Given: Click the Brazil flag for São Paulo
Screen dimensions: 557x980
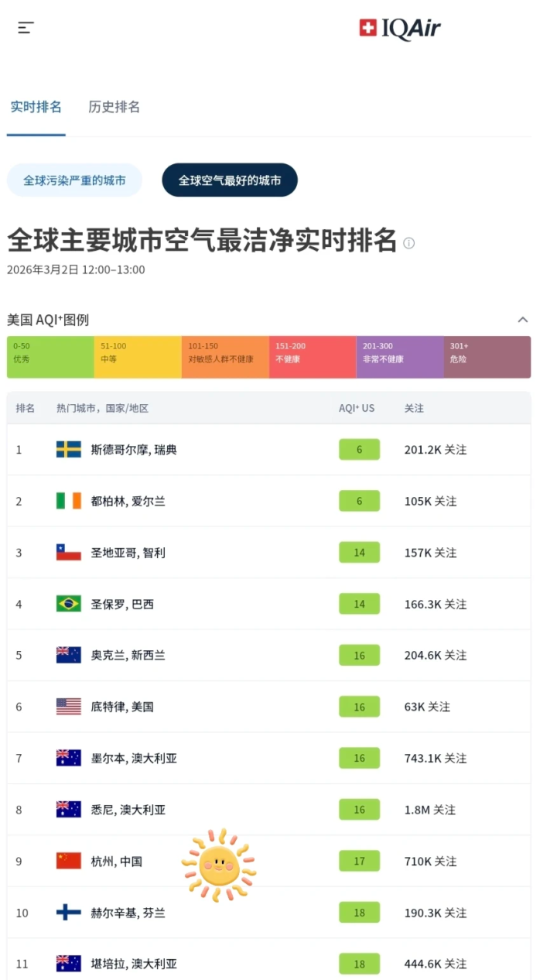Looking at the screenshot, I should tap(69, 604).
